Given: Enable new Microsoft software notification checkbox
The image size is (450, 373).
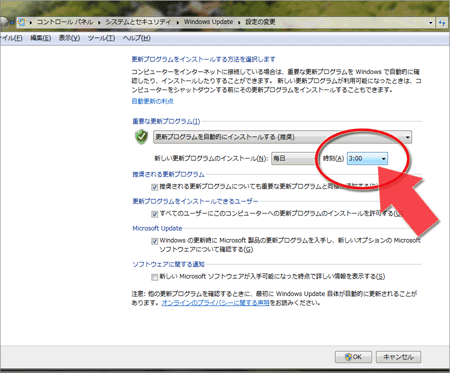Looking at the screenshot, I should 154,277.
